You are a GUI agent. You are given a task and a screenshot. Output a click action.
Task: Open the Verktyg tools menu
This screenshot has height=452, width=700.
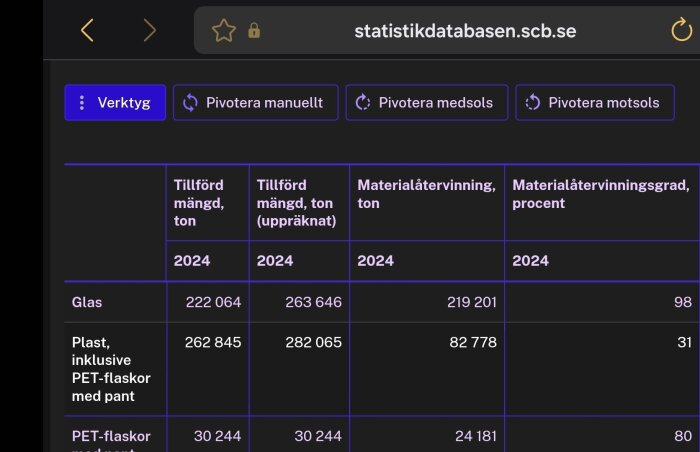(115, 103)
